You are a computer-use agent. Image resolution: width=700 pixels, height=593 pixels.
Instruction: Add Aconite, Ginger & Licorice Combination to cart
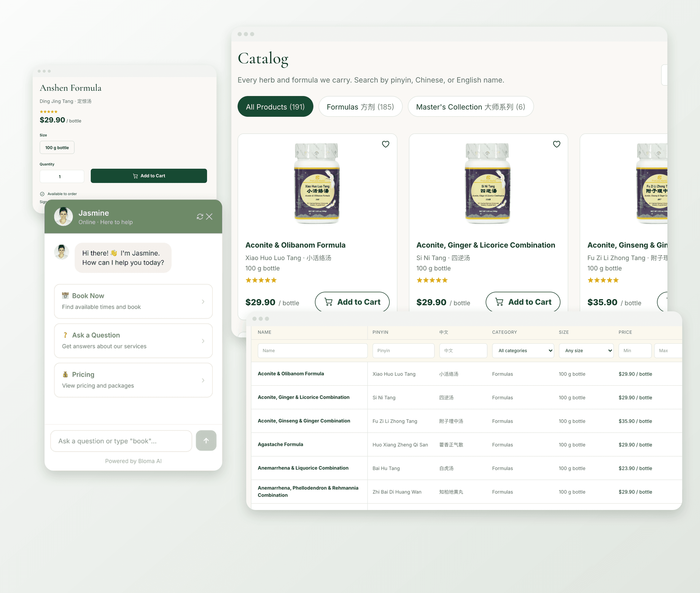[523, 302]
